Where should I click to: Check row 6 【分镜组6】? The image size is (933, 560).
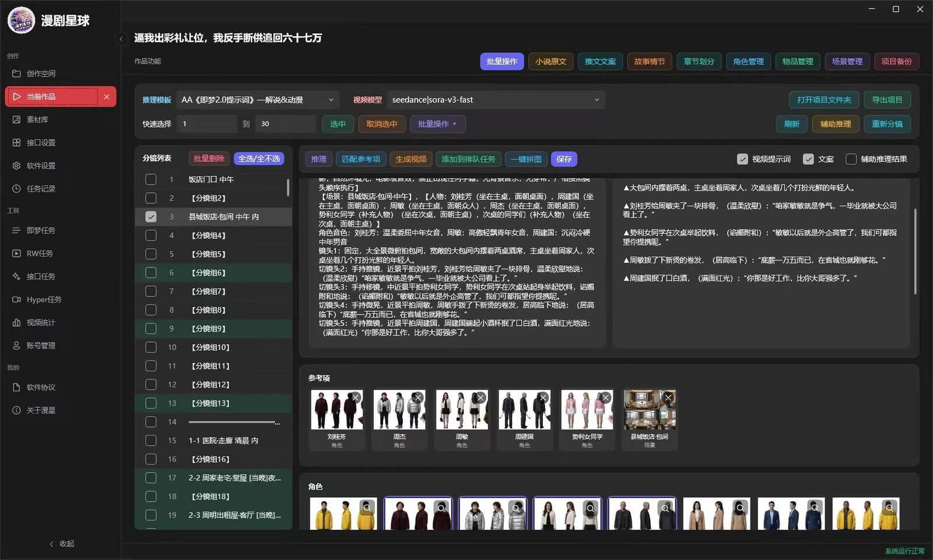tap(151, 273)
